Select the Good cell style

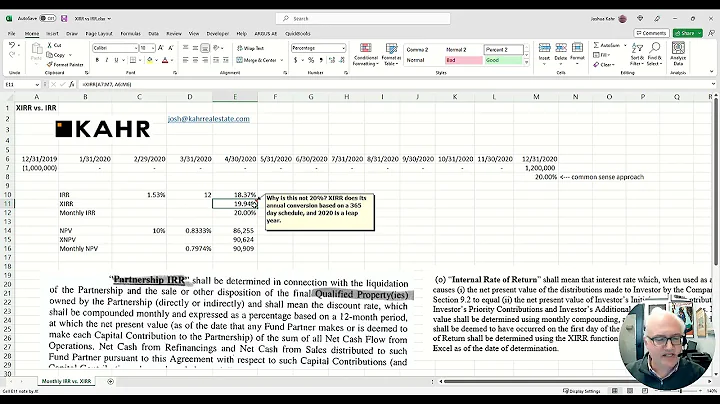tap(503, 60)
